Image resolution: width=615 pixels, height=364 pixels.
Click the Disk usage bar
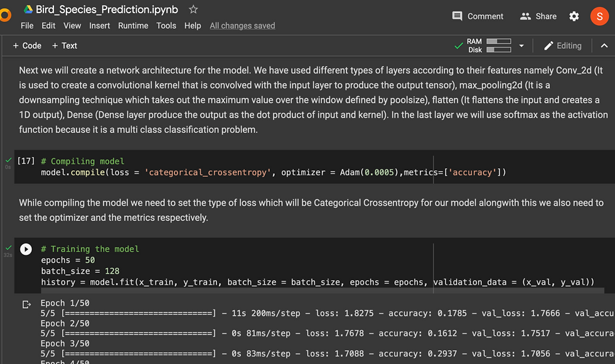click(498, 50)
